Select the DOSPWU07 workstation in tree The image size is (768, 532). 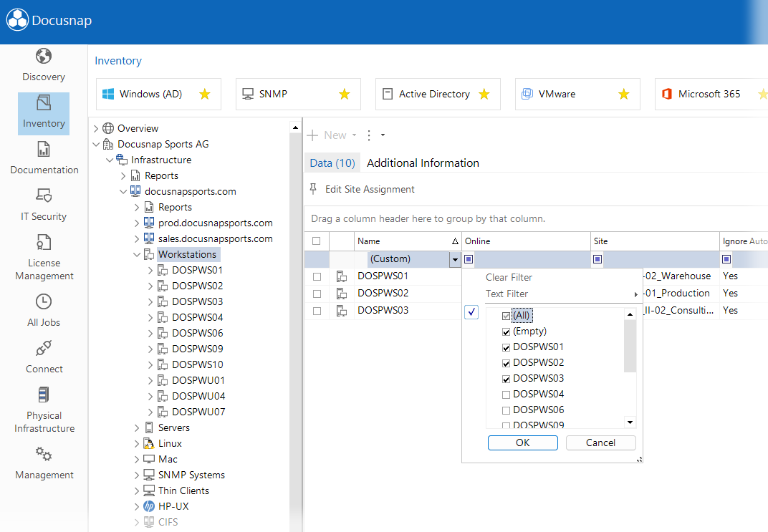198,412
